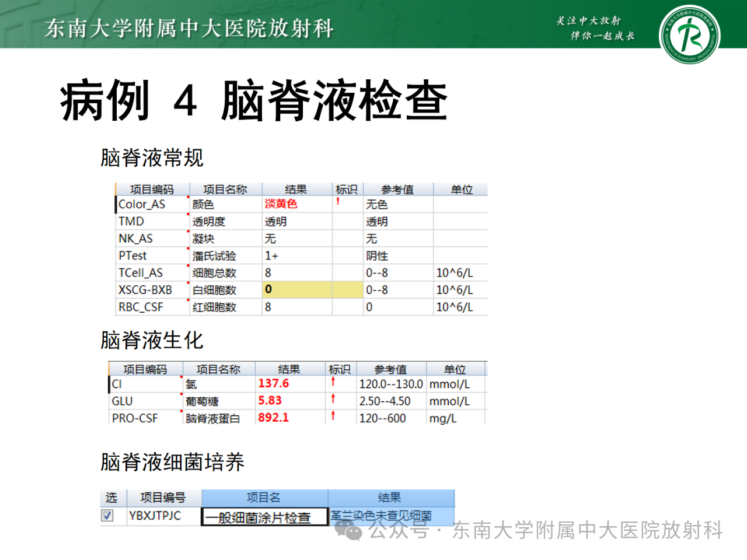Select the PTest code cell
Screen dimensions: 747x560
[152, 256]
